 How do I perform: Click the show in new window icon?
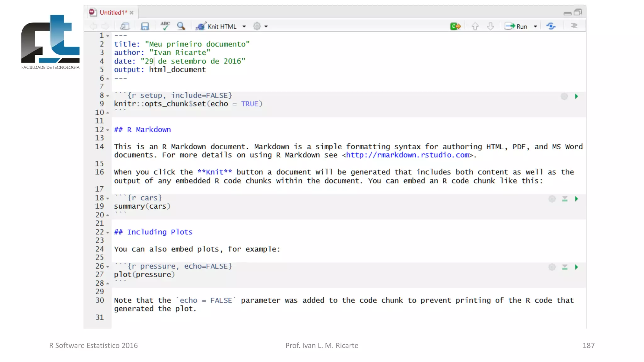(125, 26)
